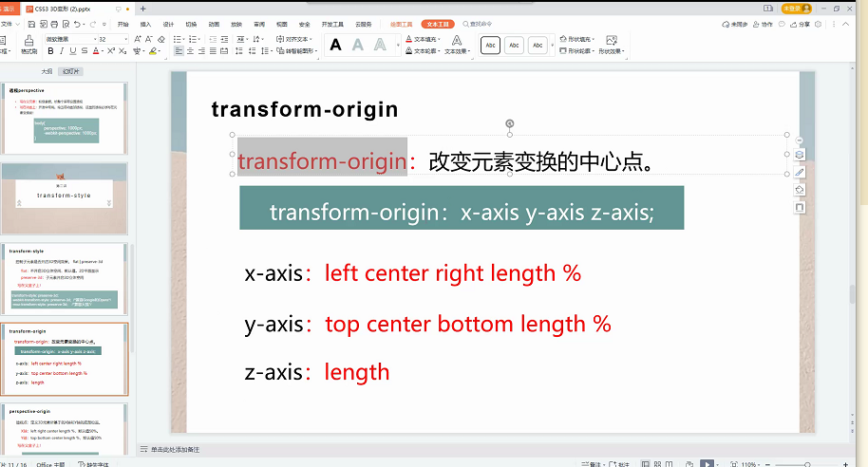Click the Collaborate button at top right
The width and height of the screenshot is (868, 467).
tap(763, 25)
